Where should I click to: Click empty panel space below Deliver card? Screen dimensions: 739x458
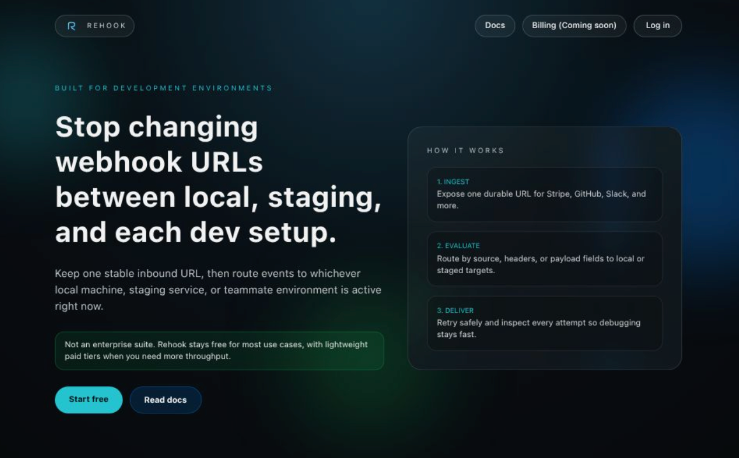(544, 360)
